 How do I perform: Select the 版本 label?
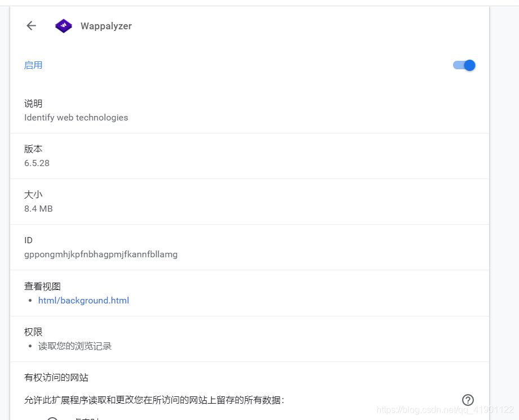pyautogui.click(x=33, y=149)
